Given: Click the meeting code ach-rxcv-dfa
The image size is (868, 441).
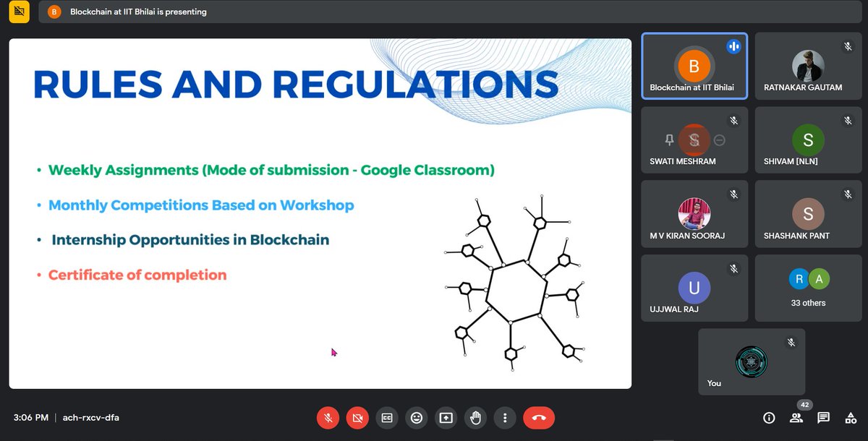Looking at the screenshot, I should pos(90,417).
